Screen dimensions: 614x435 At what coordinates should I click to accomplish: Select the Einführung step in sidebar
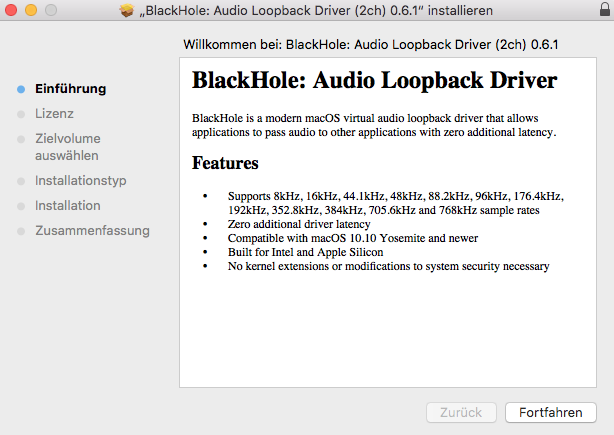click(x=70, y=89)
